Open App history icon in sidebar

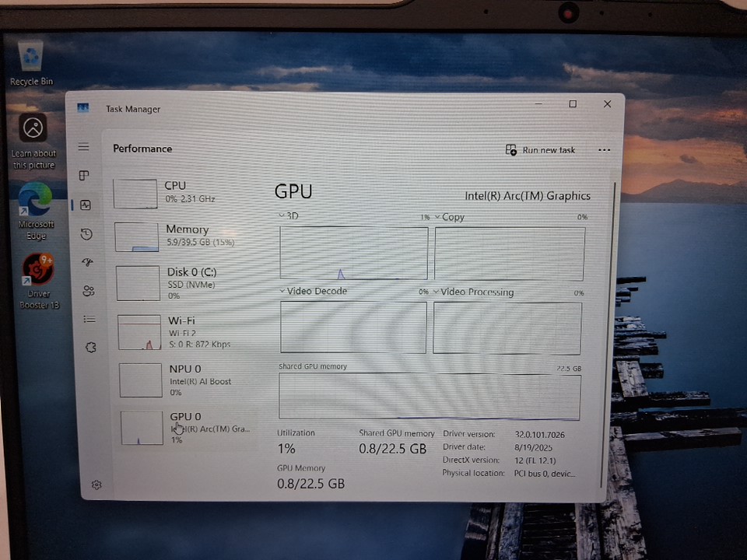click(x=86, y=234)
